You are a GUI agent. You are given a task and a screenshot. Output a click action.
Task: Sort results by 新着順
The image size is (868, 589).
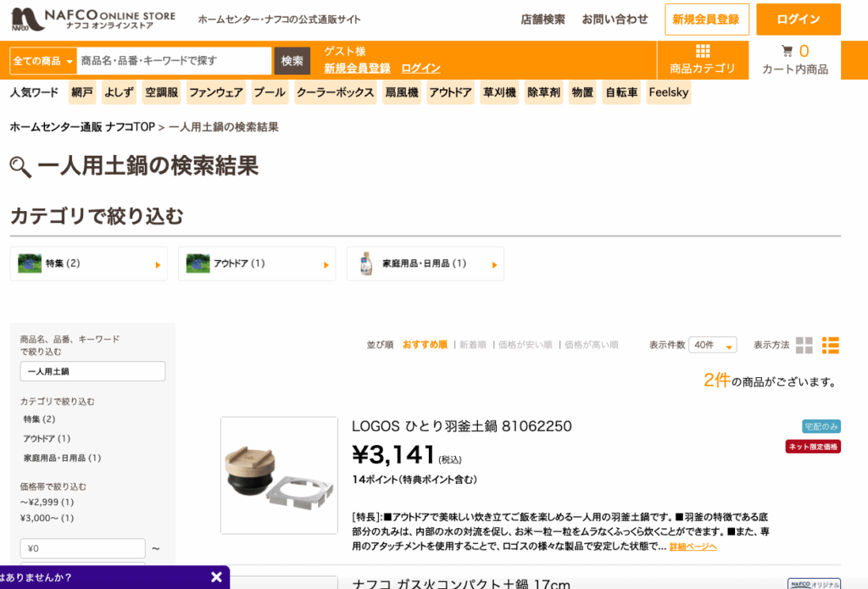(x=473, y=345)
